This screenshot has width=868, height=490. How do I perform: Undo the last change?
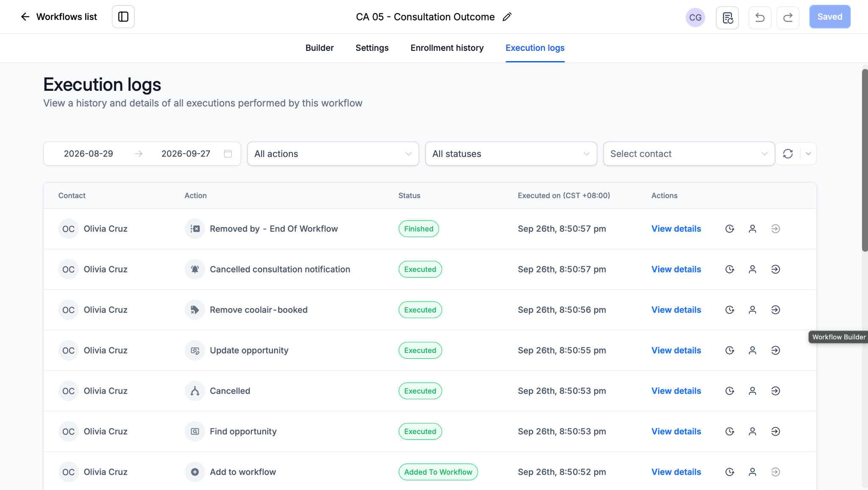click(x=760, y=17)
